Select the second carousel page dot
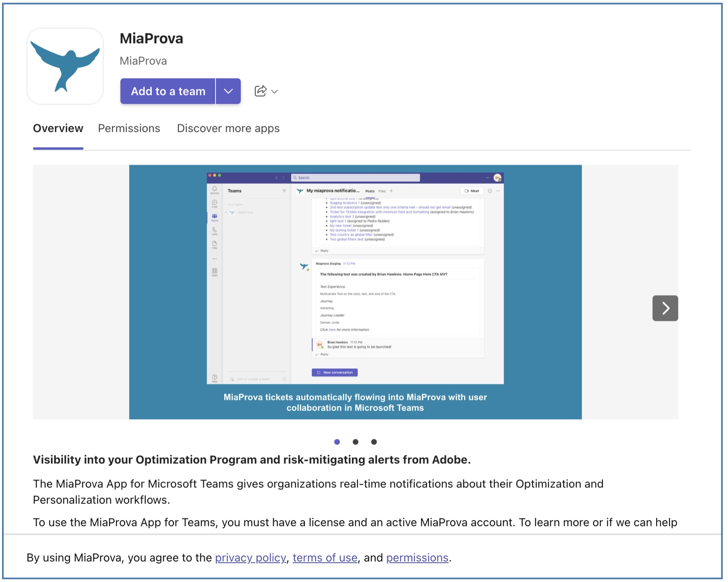 356,442
